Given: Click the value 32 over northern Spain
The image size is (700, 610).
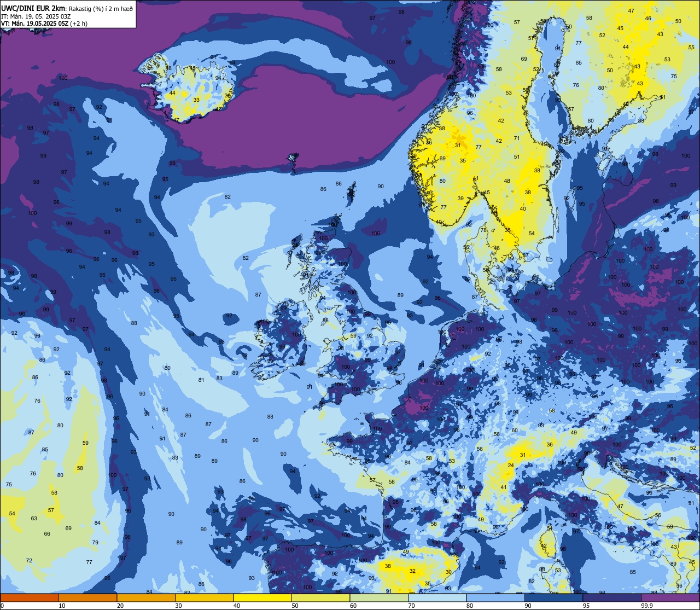Looking at the screenshot, I should (412, 571).
